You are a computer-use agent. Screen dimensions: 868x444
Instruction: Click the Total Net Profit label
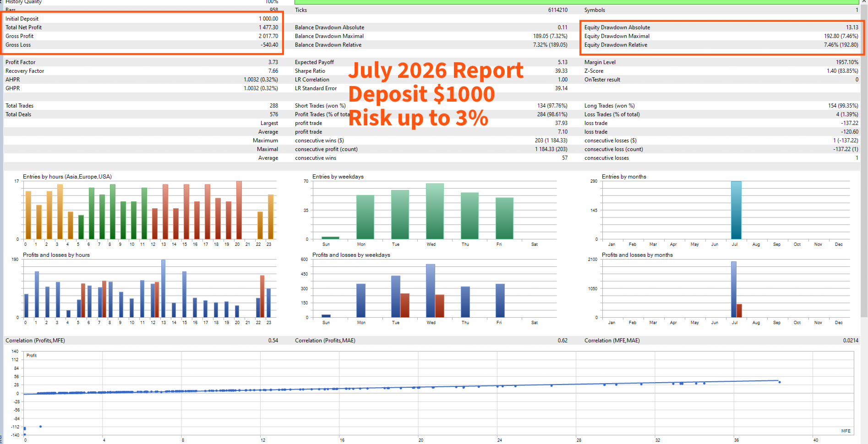23,27
